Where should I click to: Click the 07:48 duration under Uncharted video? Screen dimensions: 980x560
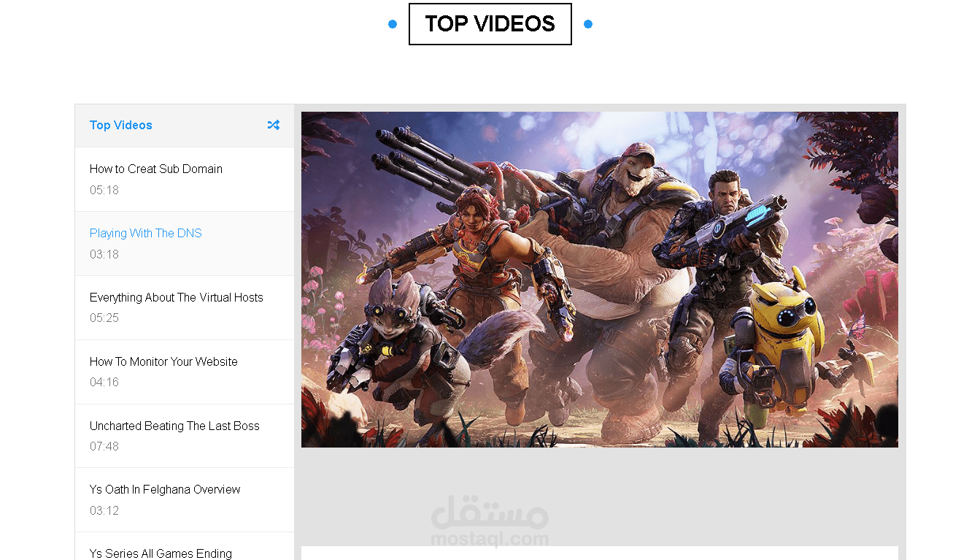click(104, 446)
